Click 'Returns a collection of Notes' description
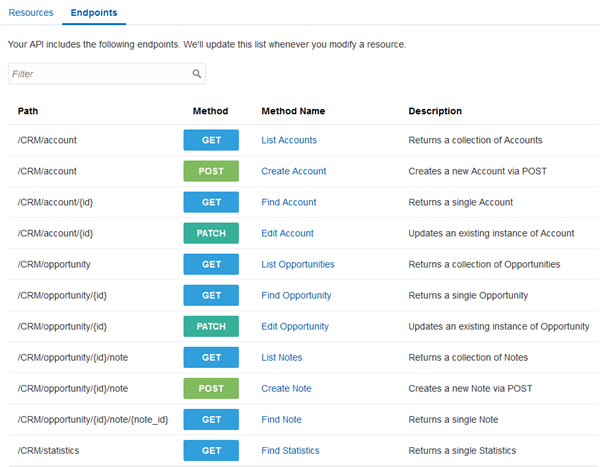Image resolution: width=600 pixels, height=467 pixels. point(468,357)
